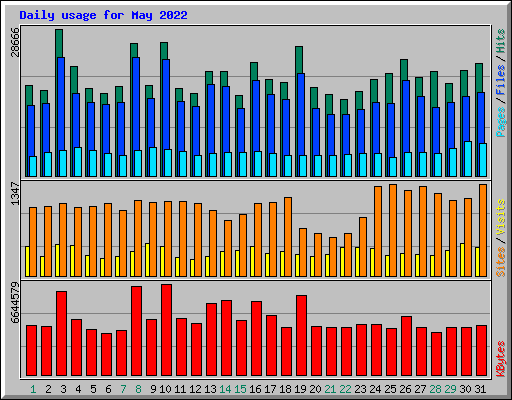Click day label 28 on x-axis

pos(435,389)
